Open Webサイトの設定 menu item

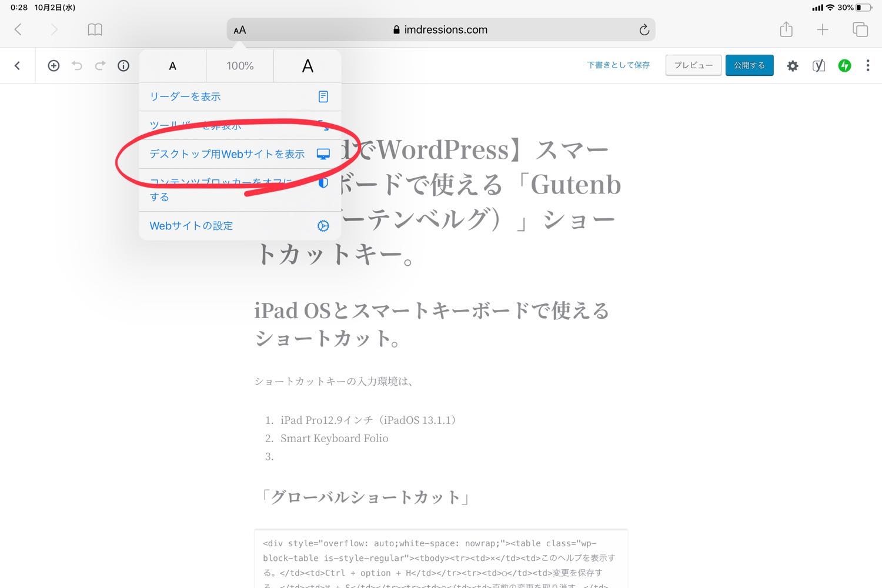tap(240, 226)
